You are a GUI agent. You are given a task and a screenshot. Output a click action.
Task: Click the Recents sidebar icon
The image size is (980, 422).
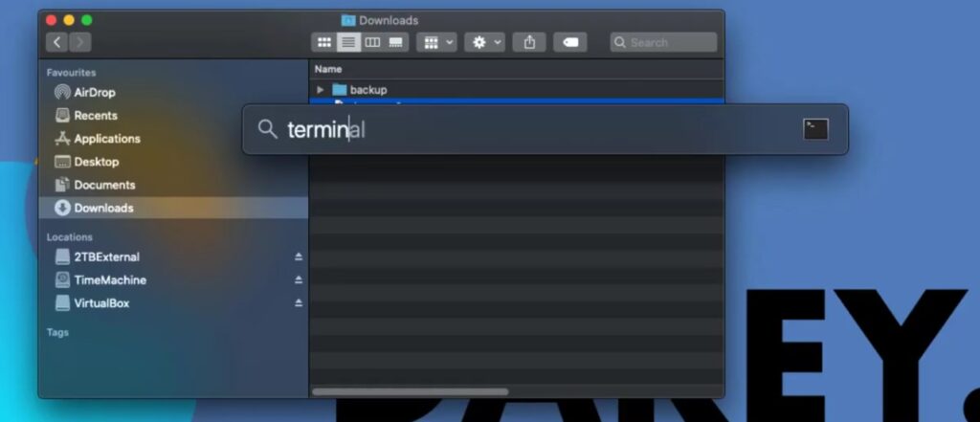(x=62, y=116)
